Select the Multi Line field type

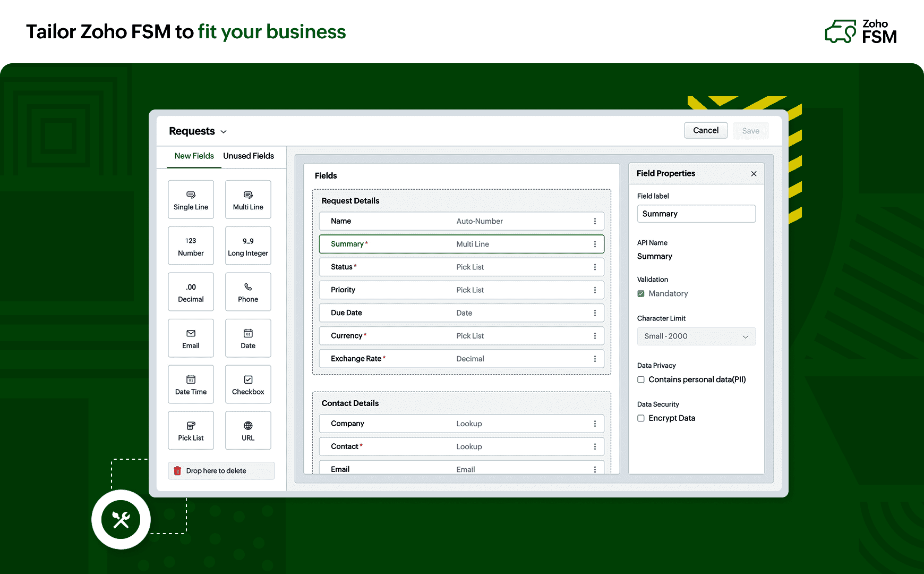coord(248,199)
